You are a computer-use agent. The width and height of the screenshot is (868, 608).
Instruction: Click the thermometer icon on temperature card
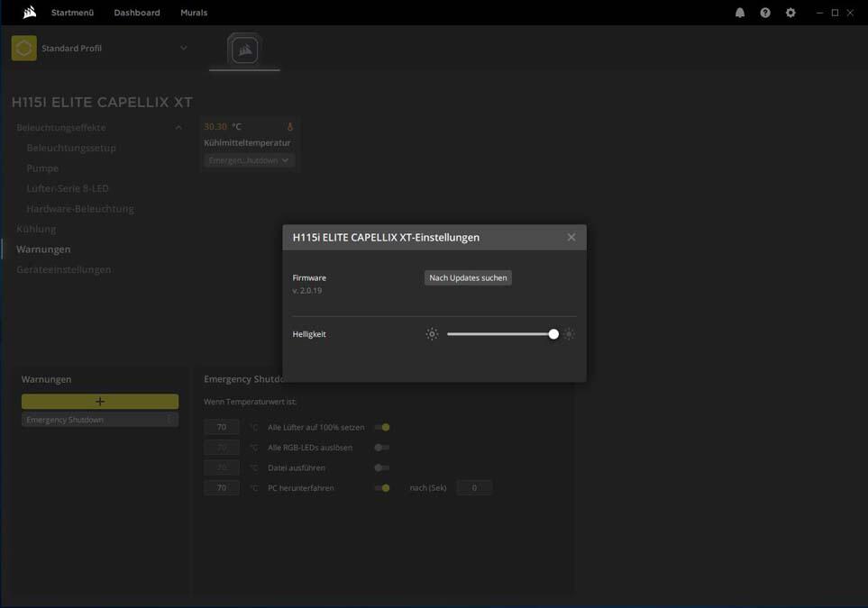(x=289, y=127)
